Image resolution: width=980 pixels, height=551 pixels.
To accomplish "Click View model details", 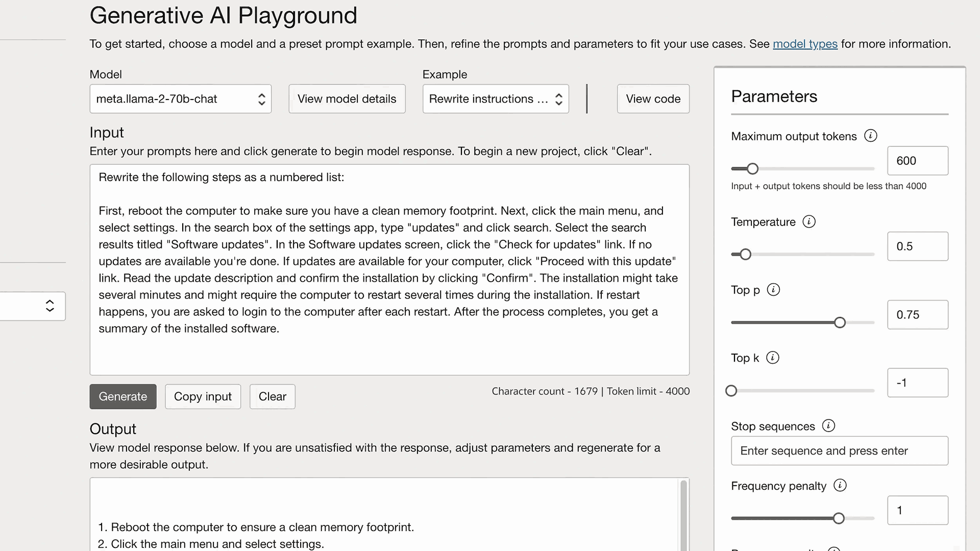I will click(x=347, y=98).
